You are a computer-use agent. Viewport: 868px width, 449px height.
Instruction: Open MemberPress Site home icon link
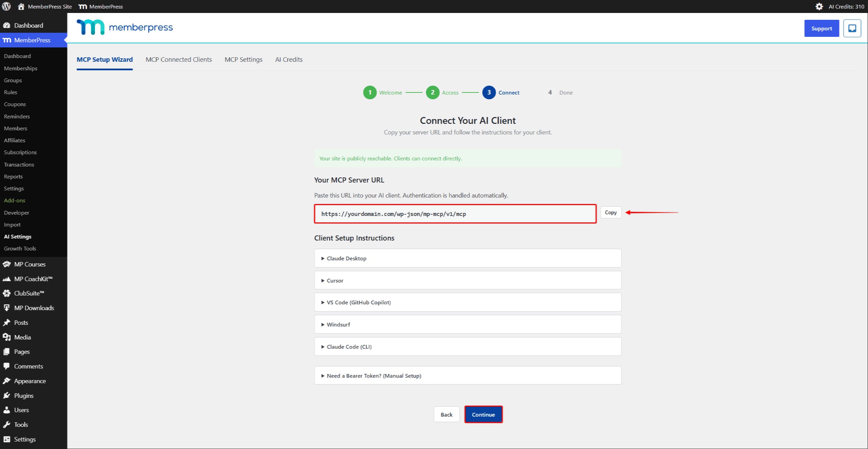point(21,6)
